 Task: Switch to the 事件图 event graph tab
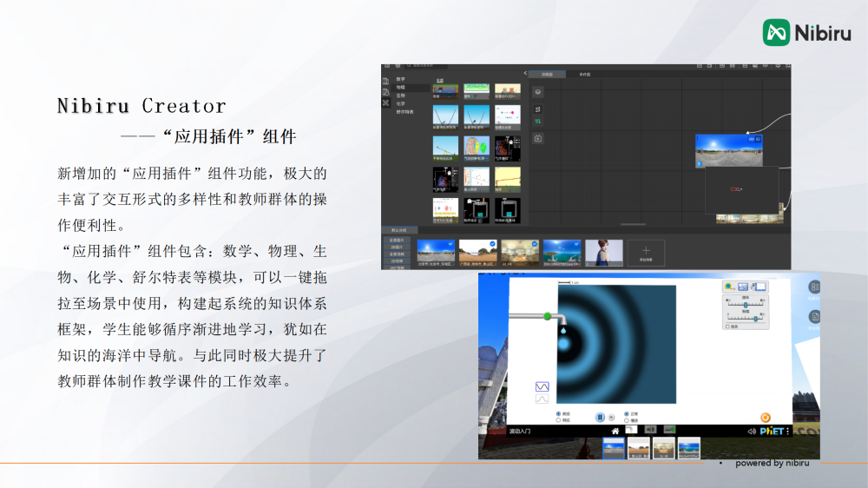click(x=584, y=74)
